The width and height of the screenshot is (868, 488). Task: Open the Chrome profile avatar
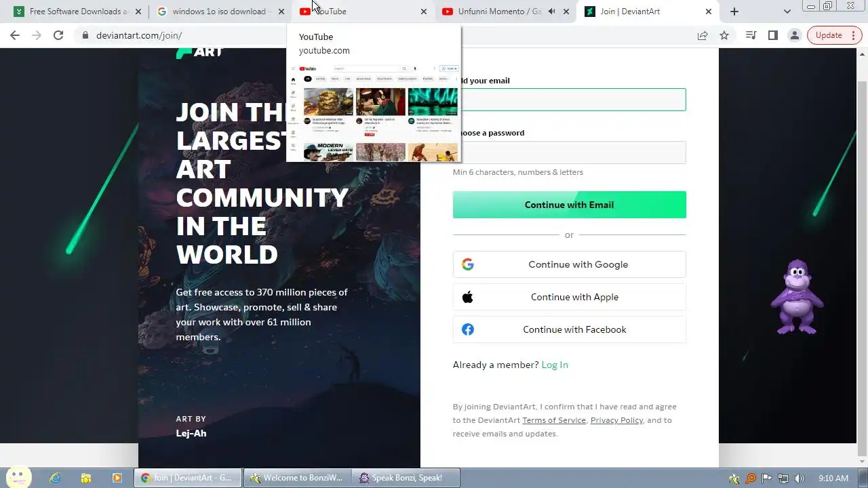coord(794,35)
